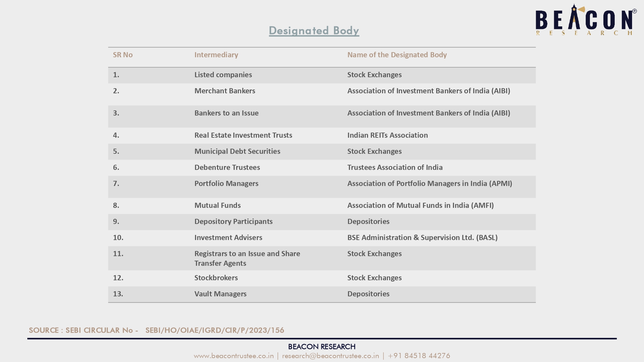The width and height of the screenshot is (644, 362).
Task: Click 'Depositories' in Depository Participants row
Action: pos(368,221)
